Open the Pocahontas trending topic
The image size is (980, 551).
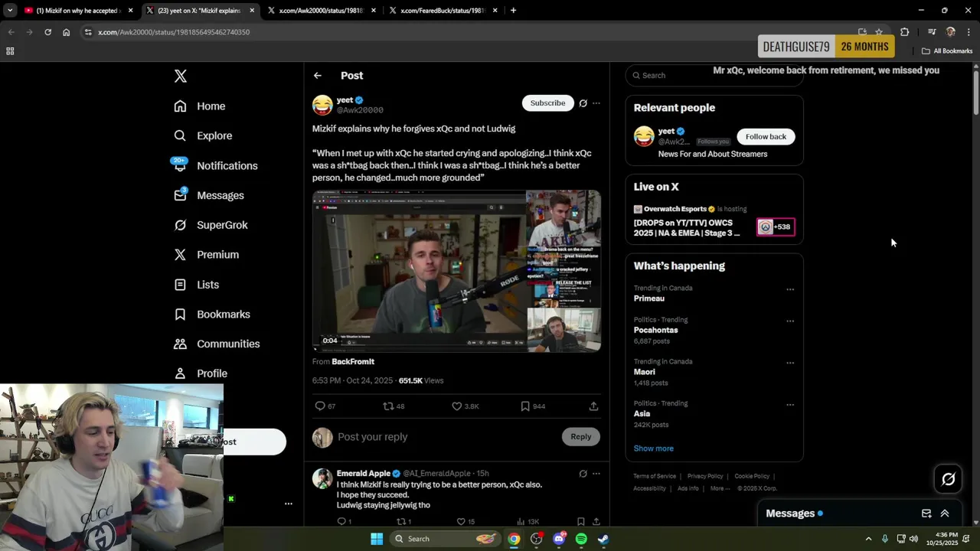[655, 330]
